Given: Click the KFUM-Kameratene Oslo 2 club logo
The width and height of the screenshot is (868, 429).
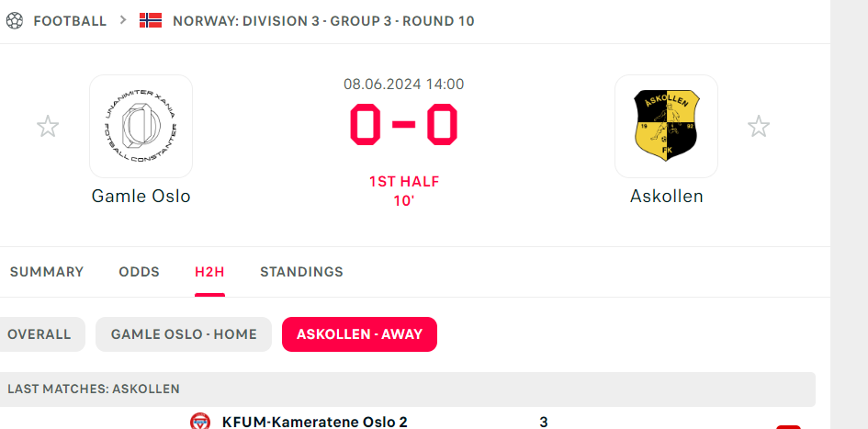Looking at the screenshot, I should pos(200,422).
